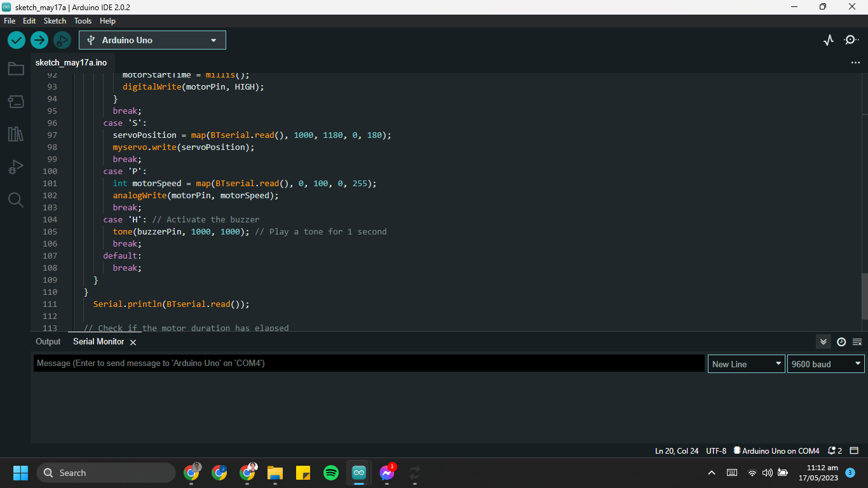Click the Serial Monitor message input field
This screenshot has width=868, height=488.
pyautogui.click(x=369, y=363)
